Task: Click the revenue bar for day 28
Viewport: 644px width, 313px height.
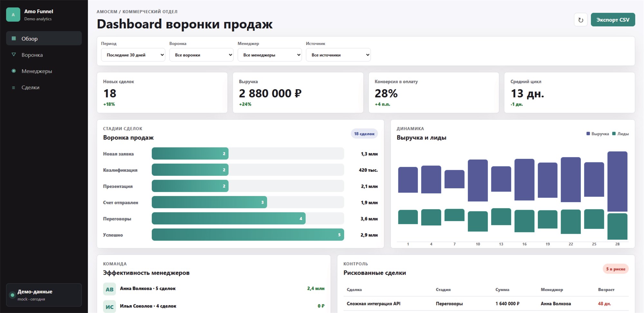Action: click(x=617, y=181)
